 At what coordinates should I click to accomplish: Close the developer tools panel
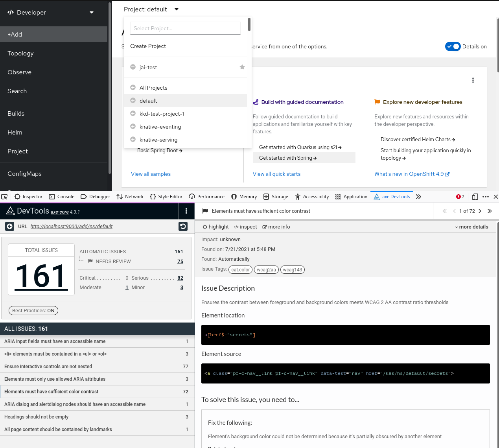(495, 197)
